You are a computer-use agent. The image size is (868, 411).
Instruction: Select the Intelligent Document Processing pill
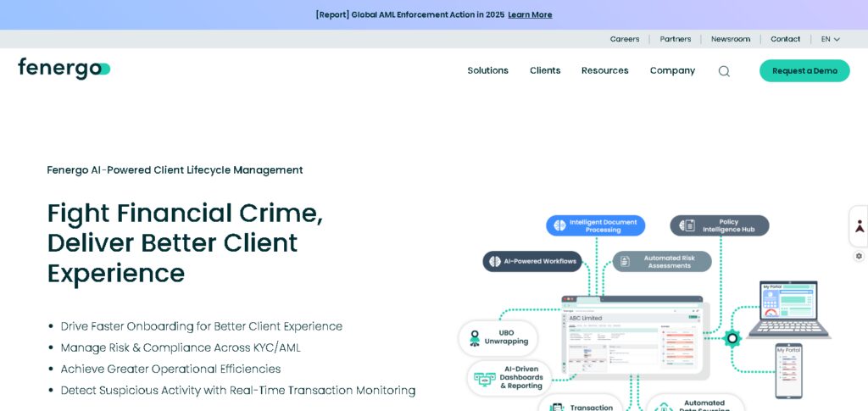tap(596, 225)
